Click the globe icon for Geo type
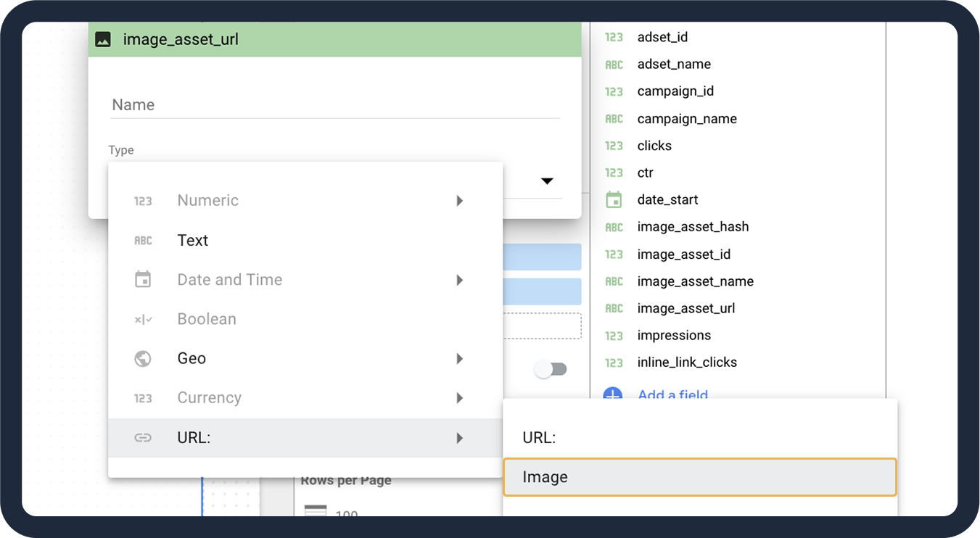This screenshot has height=538, width=980. tap(143, 358)
